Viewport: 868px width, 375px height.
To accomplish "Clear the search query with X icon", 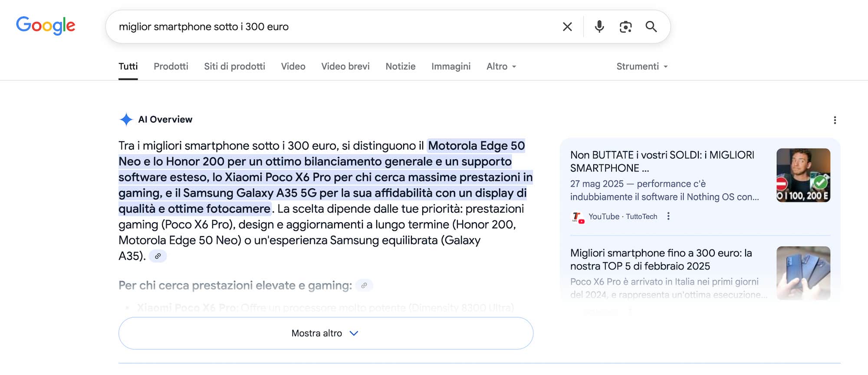I will [567, 27].
